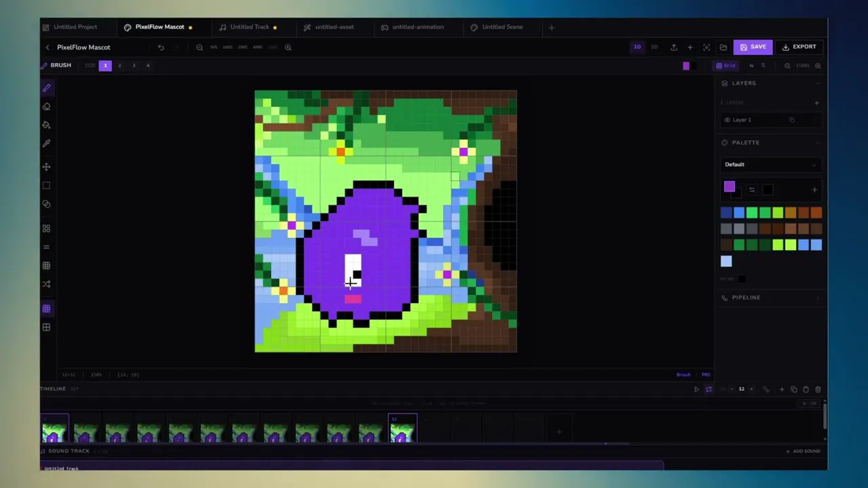
Task: Select the first frame thumbnail in timeline
Action: pos(54,429)
